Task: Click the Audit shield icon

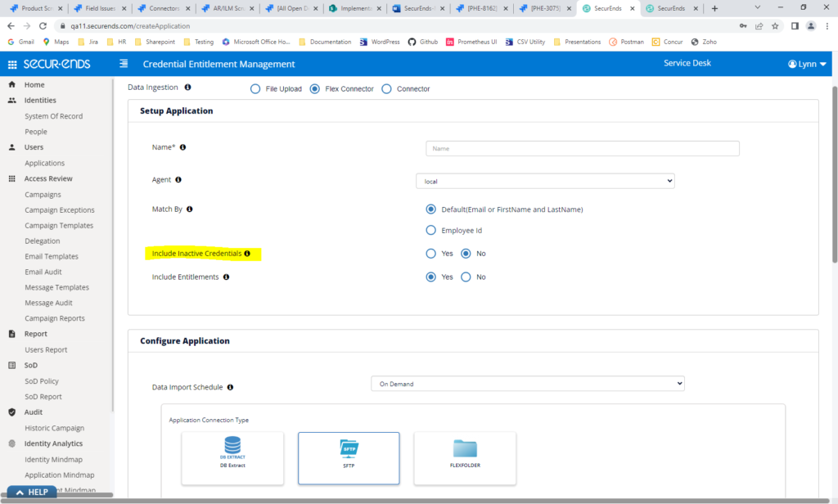Action: coord(11,412)
